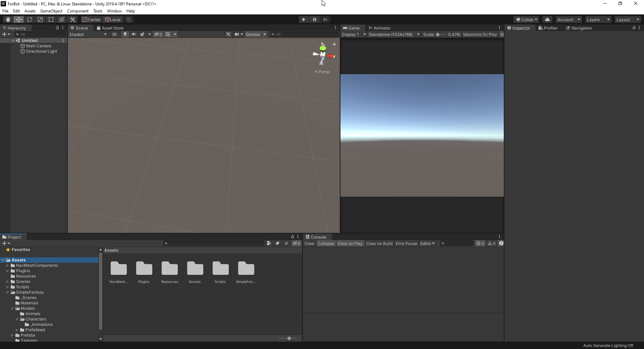Click the Pause button
The width and height of the screenshot is (644, 349).
pyautogui.click(x=314, y=19)
